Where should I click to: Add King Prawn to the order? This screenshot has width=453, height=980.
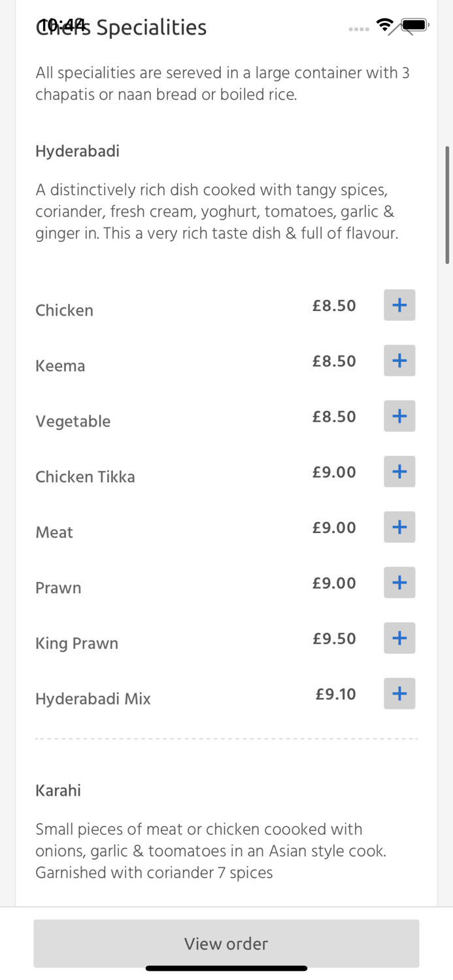point(399,638)
